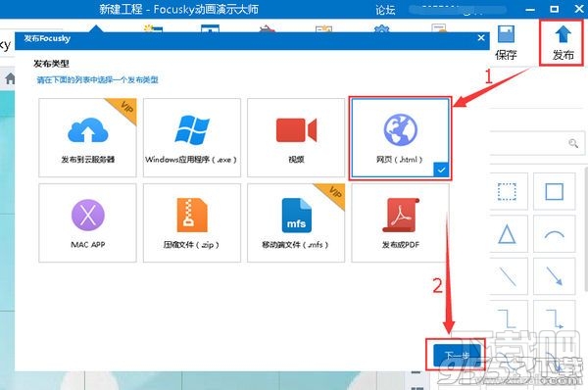The image size is (588, 390).
Task: Select the arc shape
Action: [555, 234]
